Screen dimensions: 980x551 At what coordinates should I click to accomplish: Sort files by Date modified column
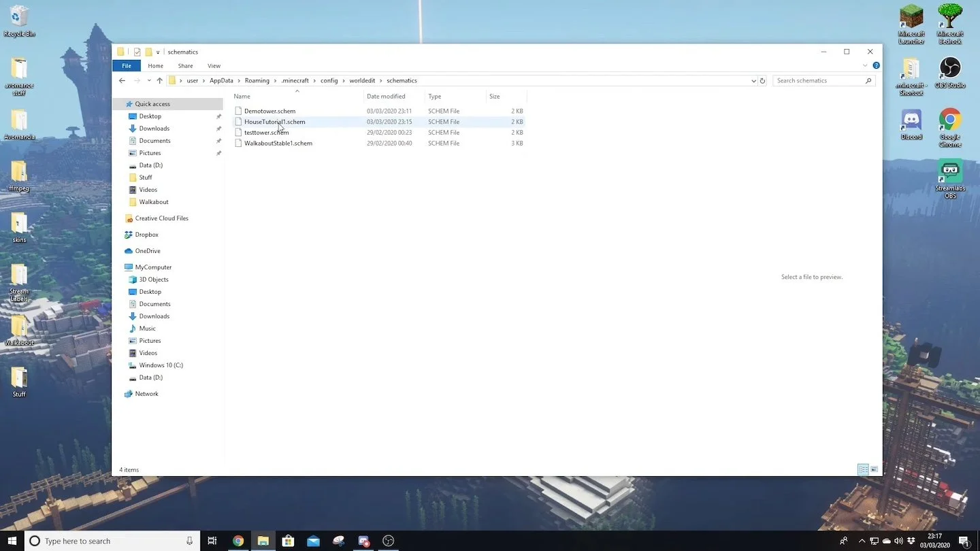point(386,97)
